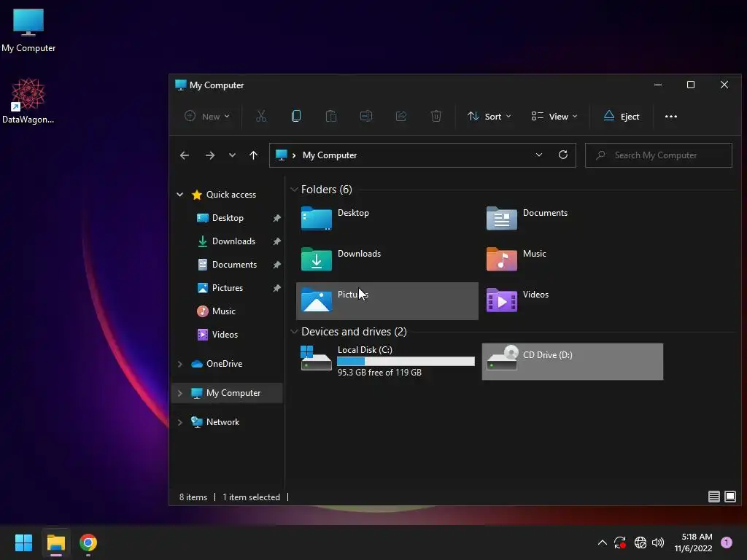Click the My Computer desktop shortcut
The height and width of the screenshot is (560, 747).
click(28, 31)
